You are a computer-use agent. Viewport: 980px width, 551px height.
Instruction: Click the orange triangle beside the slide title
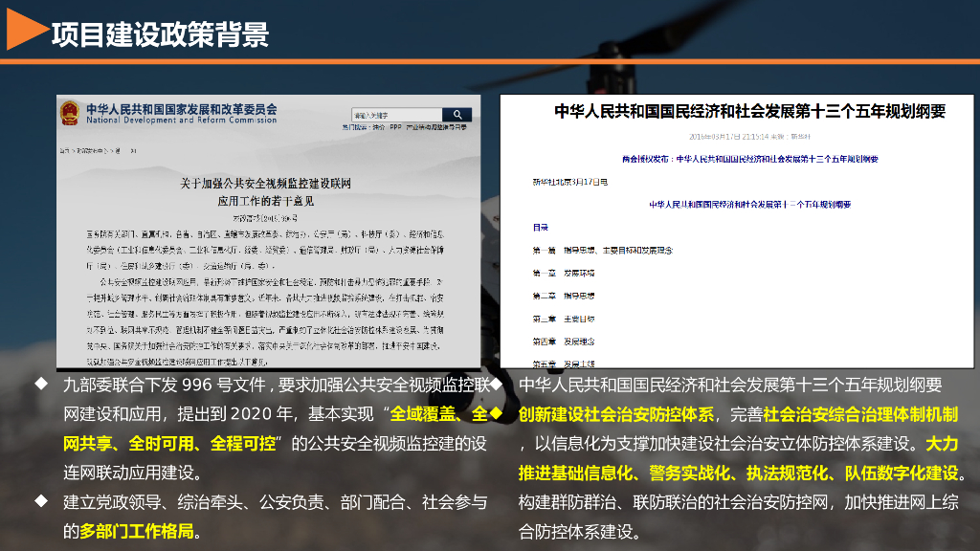(x=27, y=30)
